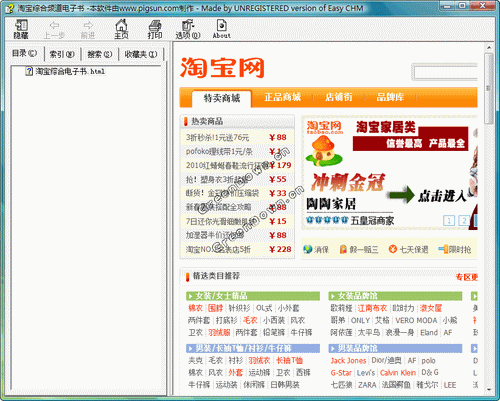The width and height of the screenshot is (500, 401).
Task: Click the 假一赔三 icon
Action: 343,249
